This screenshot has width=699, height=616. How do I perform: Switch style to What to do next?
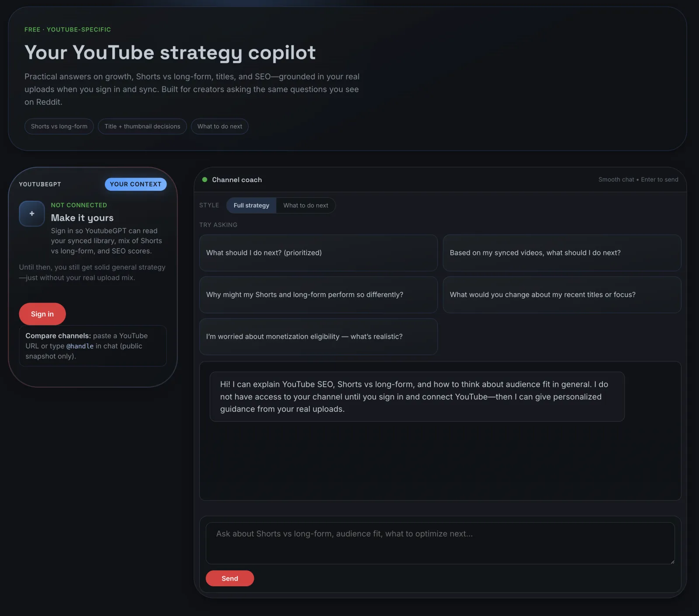coord(305,205)
